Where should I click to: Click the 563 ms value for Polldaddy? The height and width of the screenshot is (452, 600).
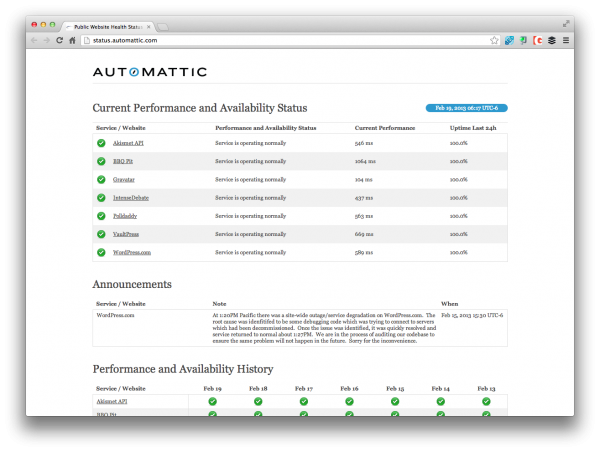[x=364, y=216]
